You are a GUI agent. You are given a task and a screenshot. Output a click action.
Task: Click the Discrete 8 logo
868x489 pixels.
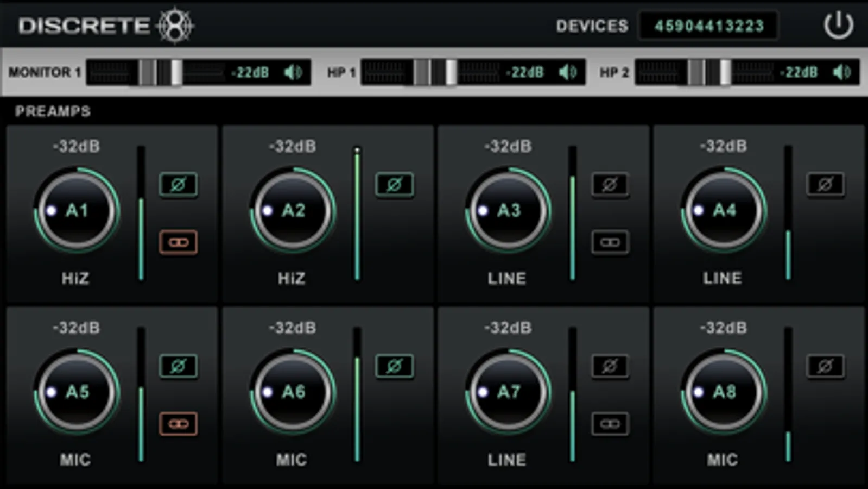coord(106,25)
